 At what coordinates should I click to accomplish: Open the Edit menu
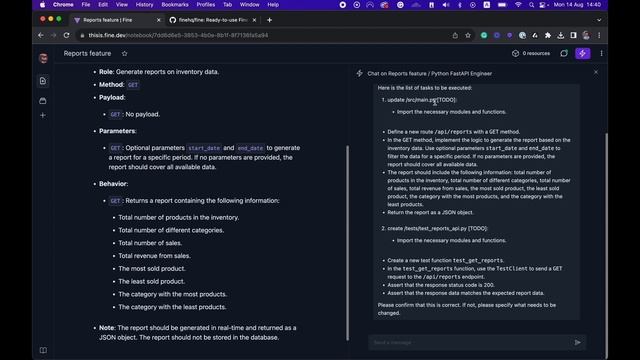coord(103,5)
